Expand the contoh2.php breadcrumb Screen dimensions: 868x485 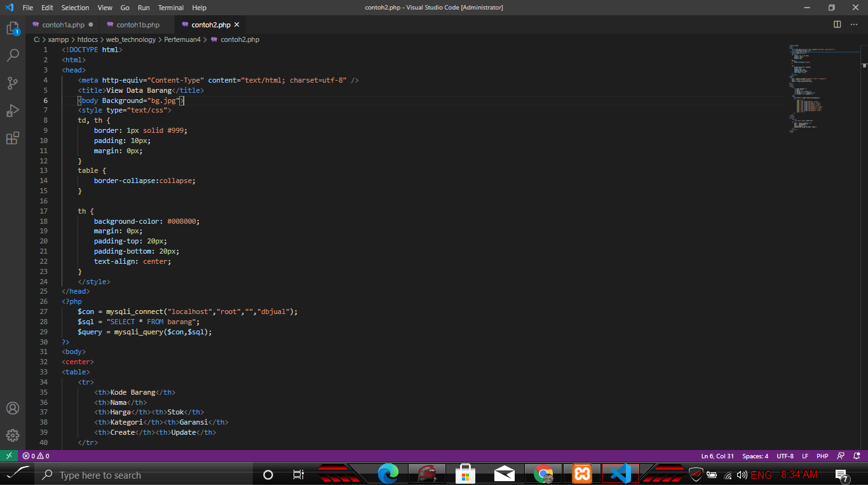(x=240, y=39)
